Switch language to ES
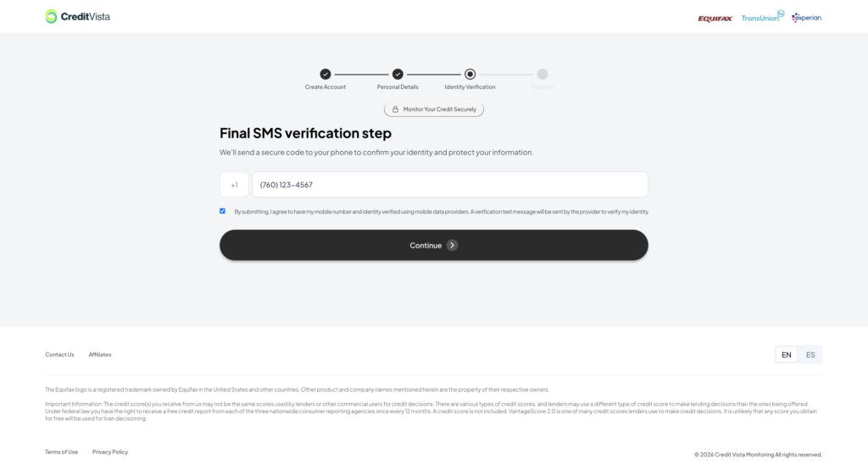Image resolution: width=868 pixels, height=469 pixels. [810, 355]
